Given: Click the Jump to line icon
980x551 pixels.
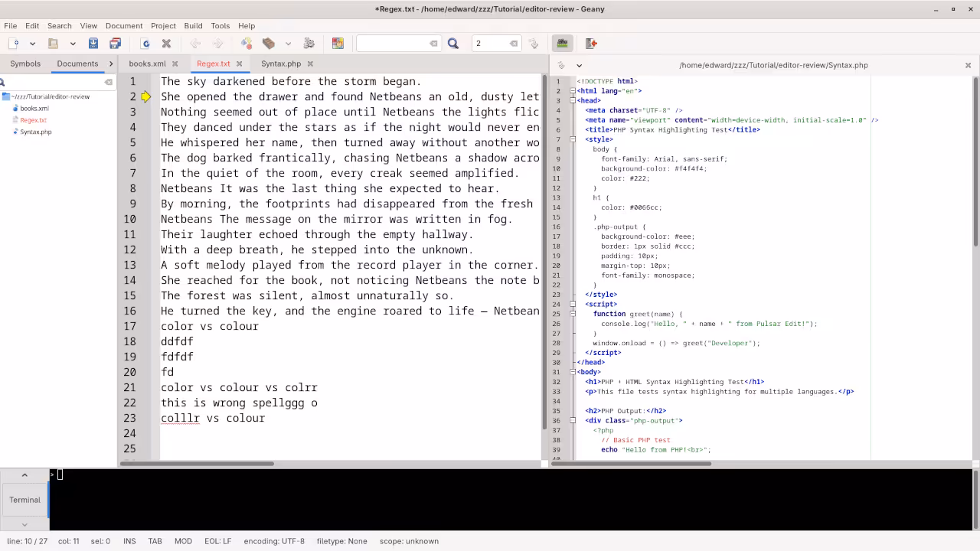Looking at the screenshot, I should 534,43.
